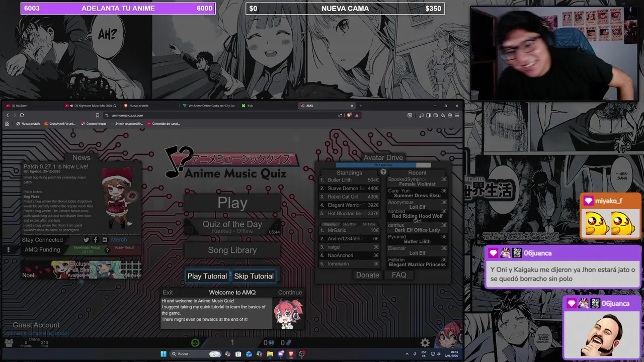The image size is (644, 362).
Task: Click the Brave Shields icon
Action: pyautogui.click(x=350, y=115)
